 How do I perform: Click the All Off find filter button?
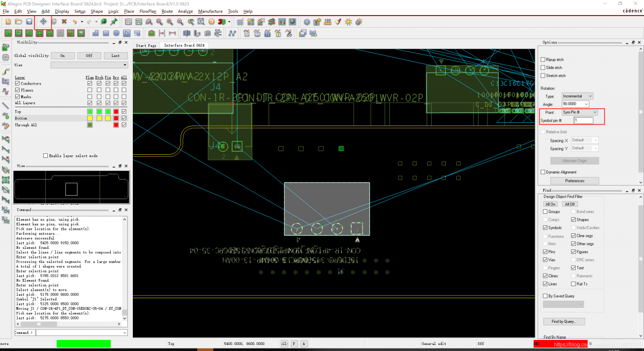point(570,204)
